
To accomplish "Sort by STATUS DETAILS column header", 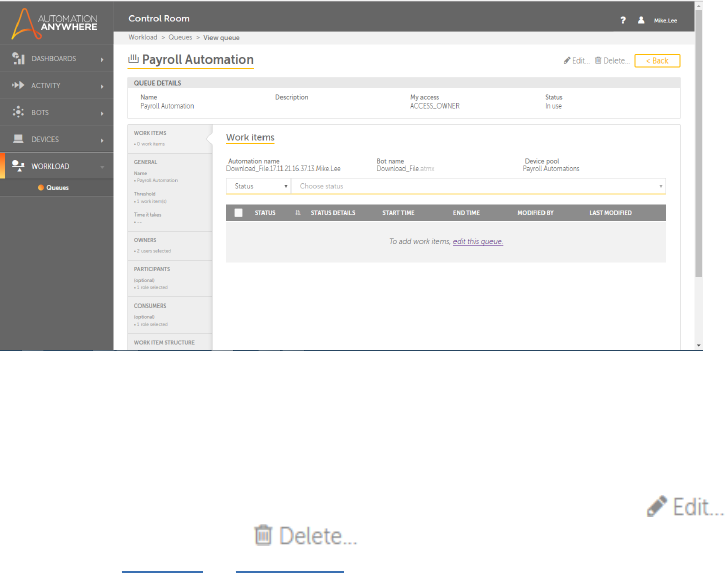I will [x=333, y=213].
